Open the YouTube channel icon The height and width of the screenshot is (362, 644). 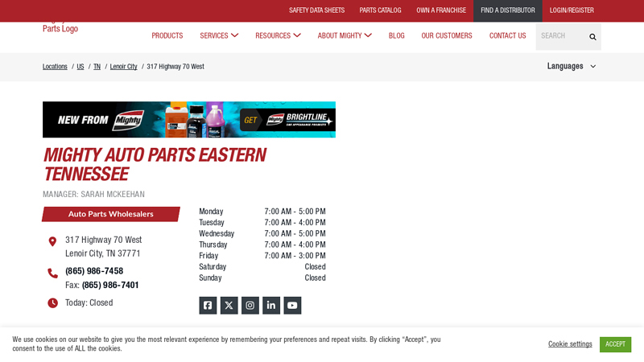click(292, 306)
